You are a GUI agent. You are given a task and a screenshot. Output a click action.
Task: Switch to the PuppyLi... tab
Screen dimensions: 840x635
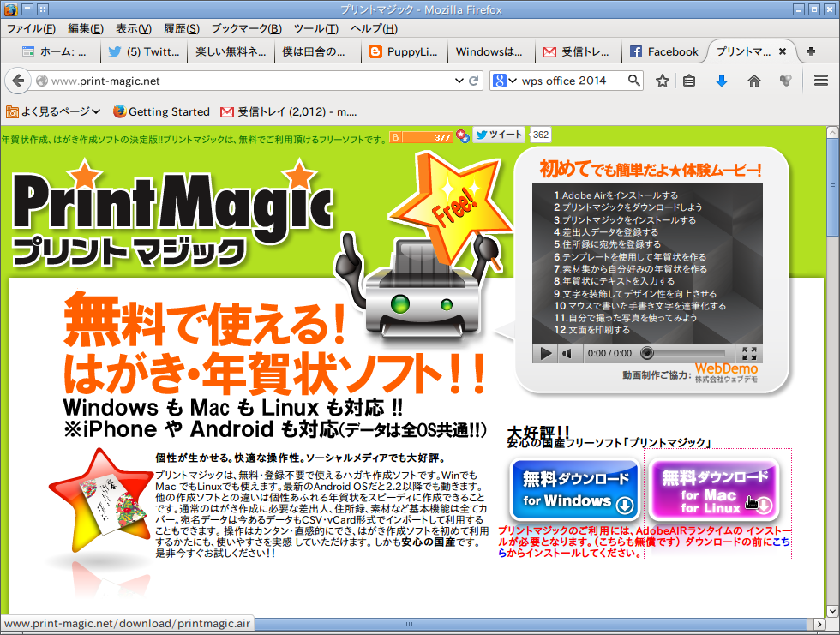coord(404,52)
